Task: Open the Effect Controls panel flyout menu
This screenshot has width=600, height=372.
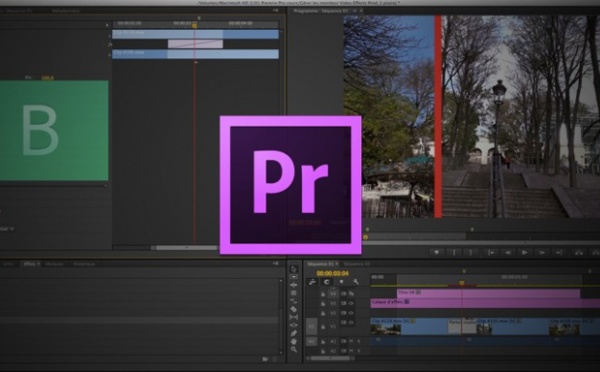Action: (276, 11)
